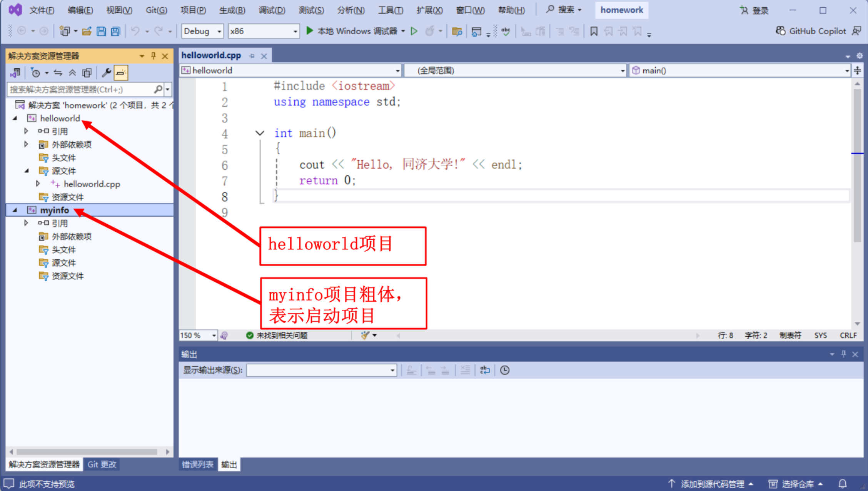Toggle the Preview Selected Items button

(x=121, y=72)
